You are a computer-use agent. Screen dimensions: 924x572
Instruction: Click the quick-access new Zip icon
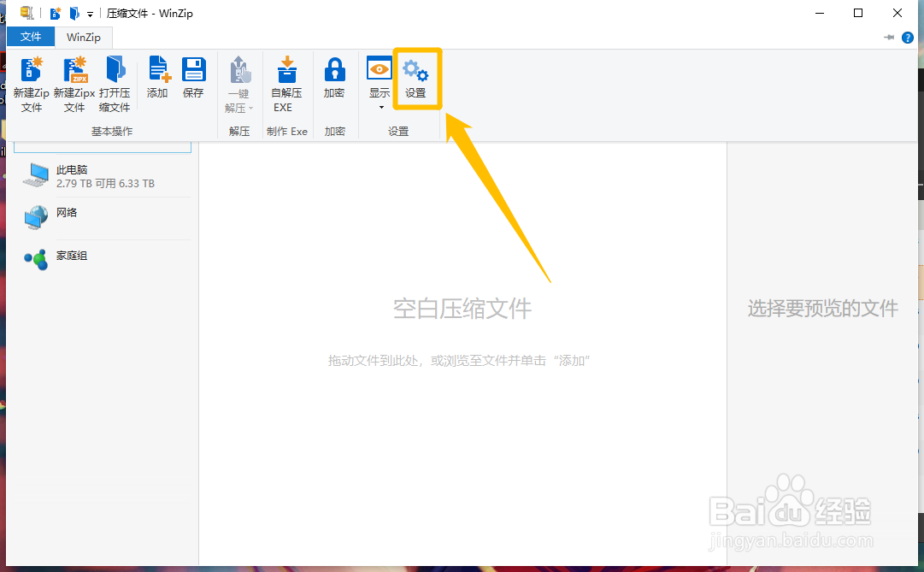coord(55,13)
